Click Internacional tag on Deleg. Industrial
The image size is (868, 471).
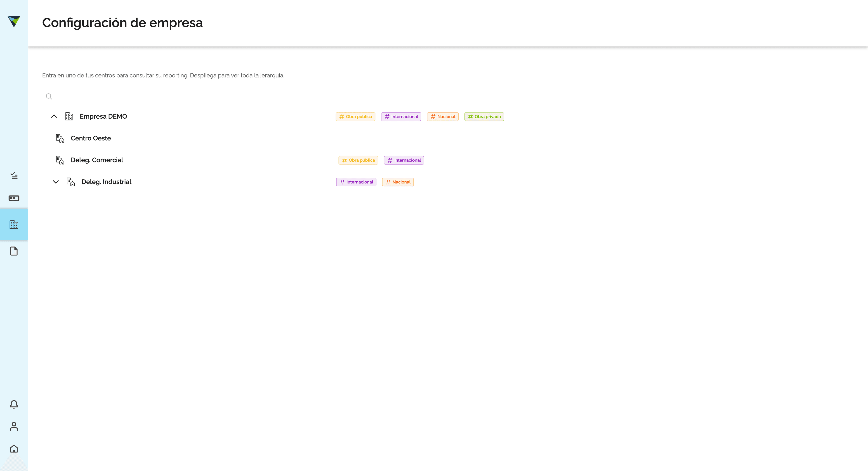pos(356,182)
